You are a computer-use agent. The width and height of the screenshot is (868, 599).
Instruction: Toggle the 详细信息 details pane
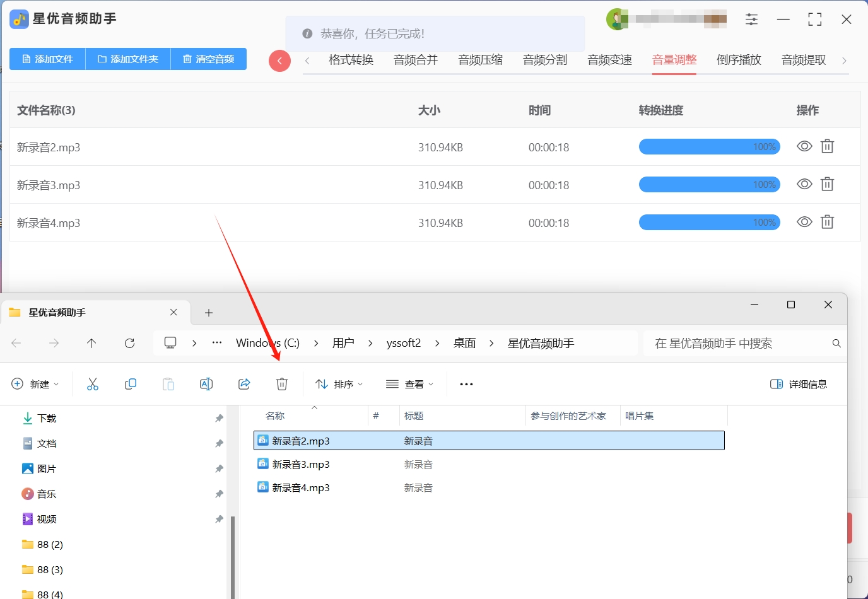pos(799,384)
